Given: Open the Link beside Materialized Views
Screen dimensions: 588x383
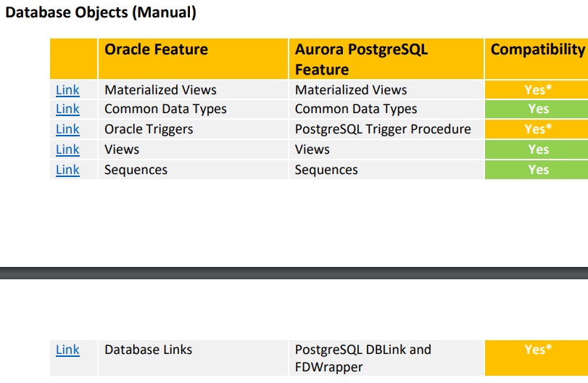Looking at the screenshot, I should tap(67, 90).
